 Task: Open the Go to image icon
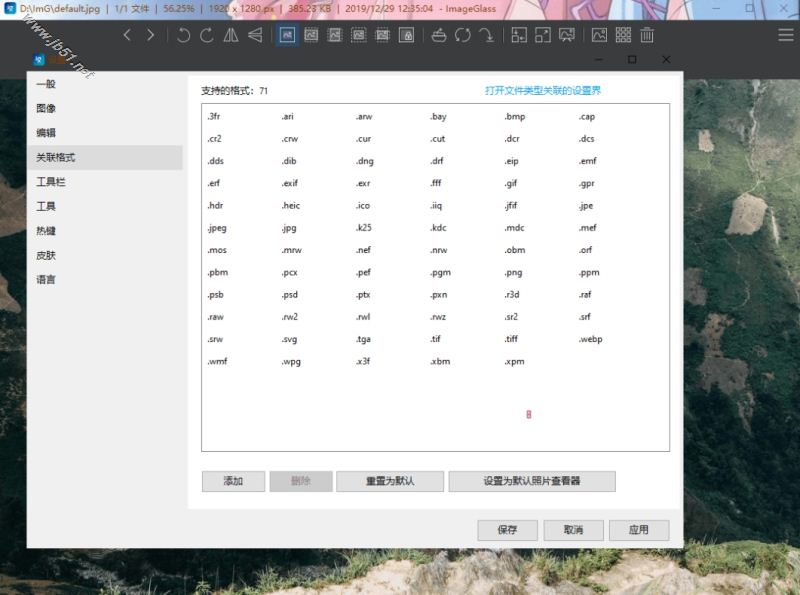point(486,35)
